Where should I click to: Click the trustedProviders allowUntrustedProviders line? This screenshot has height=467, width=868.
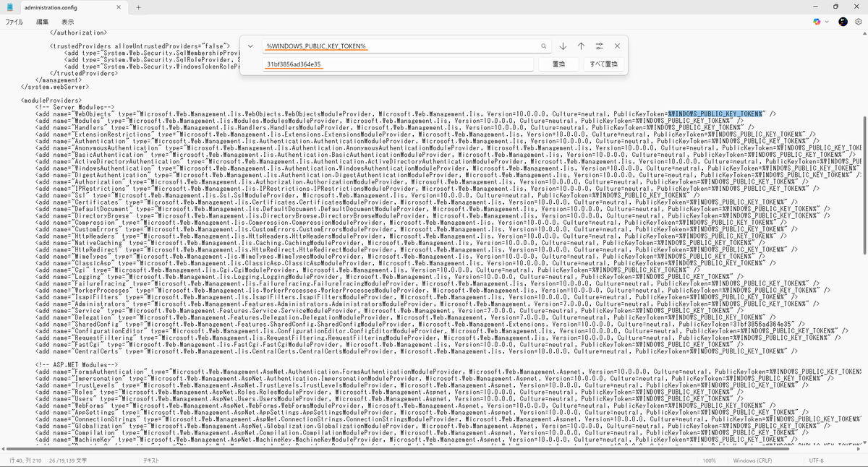(x=140, y=46)
